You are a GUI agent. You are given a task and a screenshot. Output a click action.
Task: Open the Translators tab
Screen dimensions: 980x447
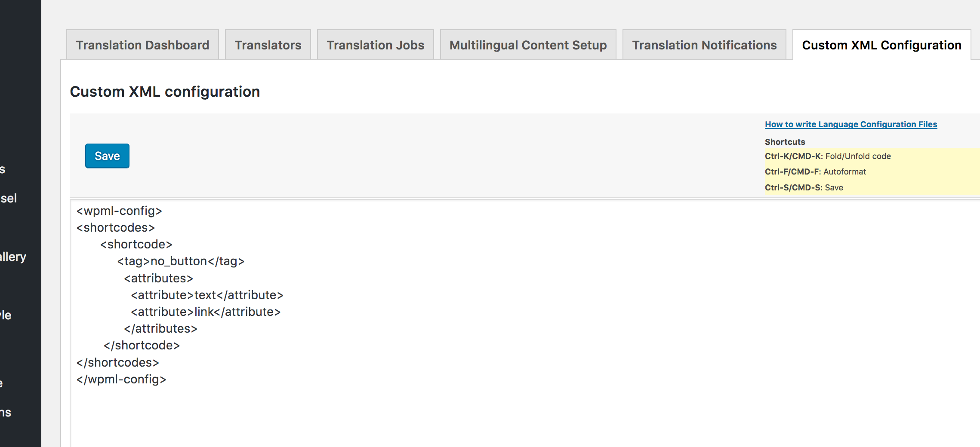pyautogui.click(x=268, y=45)
